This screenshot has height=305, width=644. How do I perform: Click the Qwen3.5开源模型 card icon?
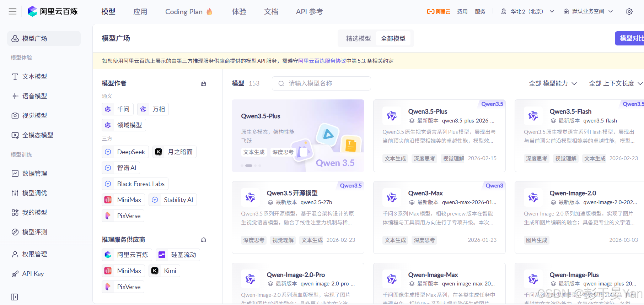[x=250, y=197]
